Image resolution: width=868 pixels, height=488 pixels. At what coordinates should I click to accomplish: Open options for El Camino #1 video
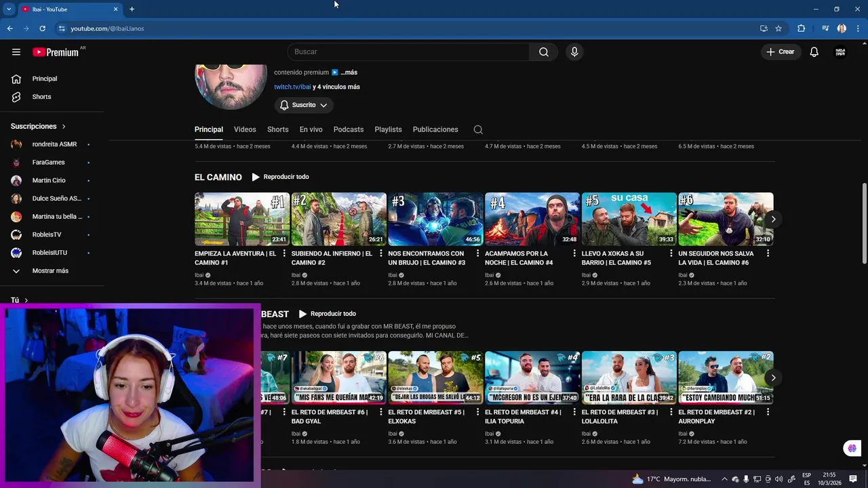click(283, 253)
